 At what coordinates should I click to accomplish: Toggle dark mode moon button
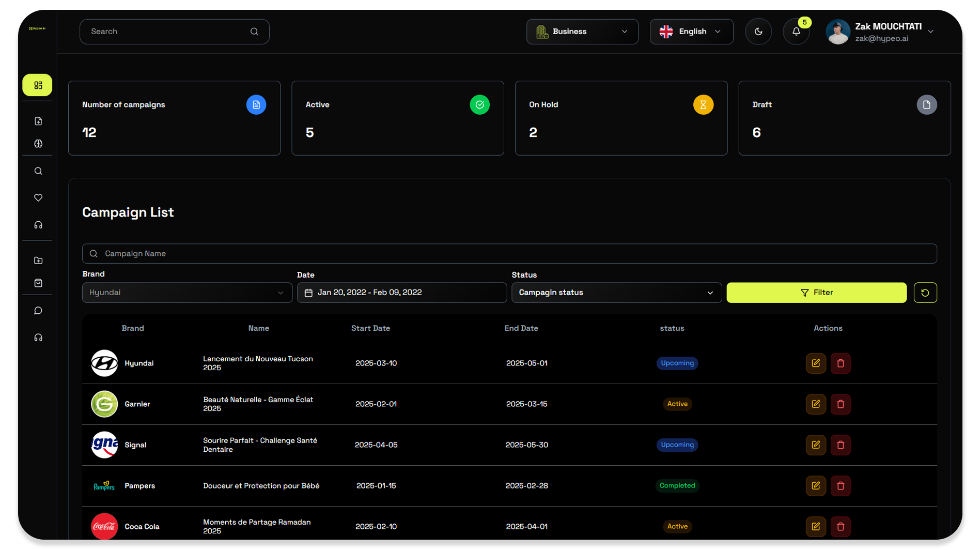(758, 32)
